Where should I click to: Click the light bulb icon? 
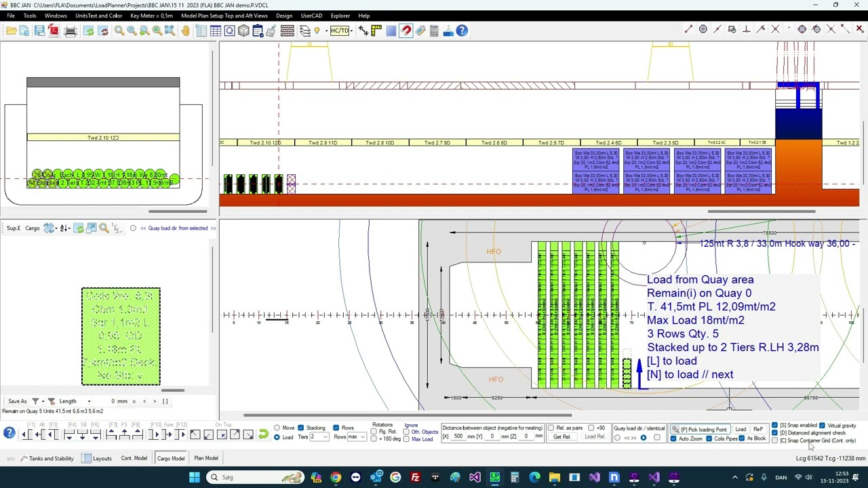317,30
